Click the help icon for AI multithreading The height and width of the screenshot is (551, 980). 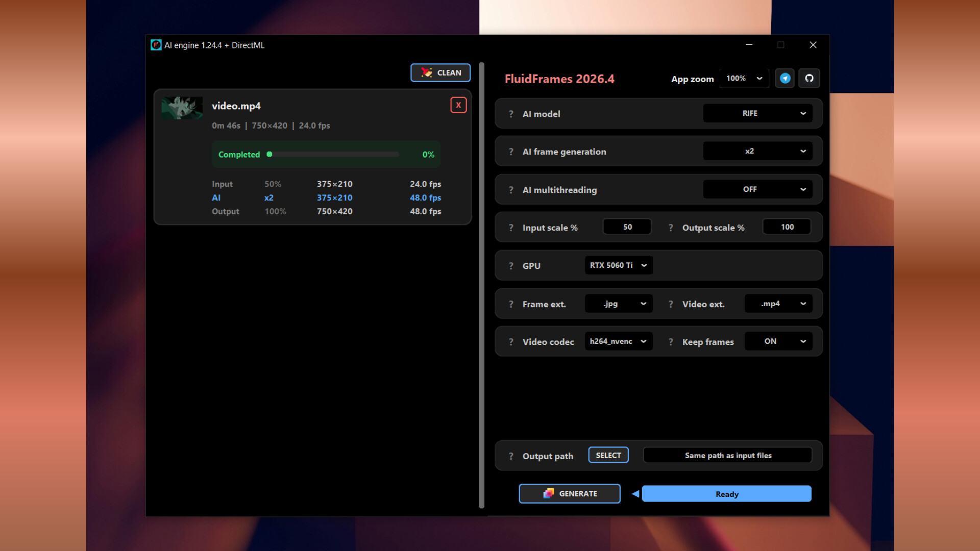click(x=511, y=190)
